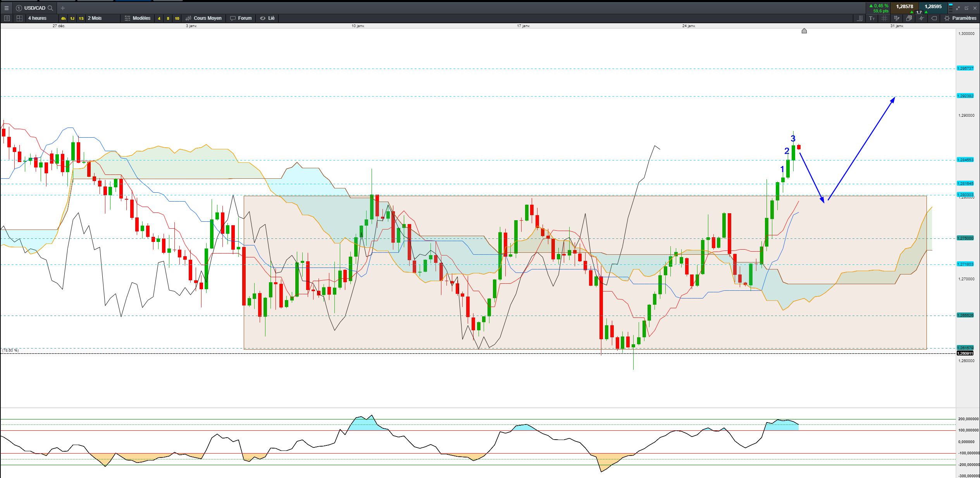Open the Forum chat panel

click(x=241, y=18)
